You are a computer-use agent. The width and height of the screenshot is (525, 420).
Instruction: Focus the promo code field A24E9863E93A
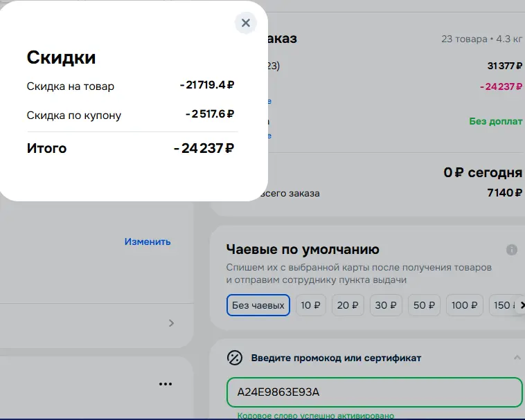click(x=374, y=392)
